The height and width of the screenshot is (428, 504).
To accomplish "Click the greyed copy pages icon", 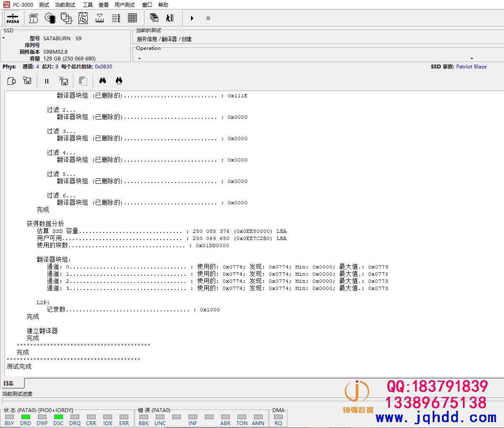I will coord(83,81).
